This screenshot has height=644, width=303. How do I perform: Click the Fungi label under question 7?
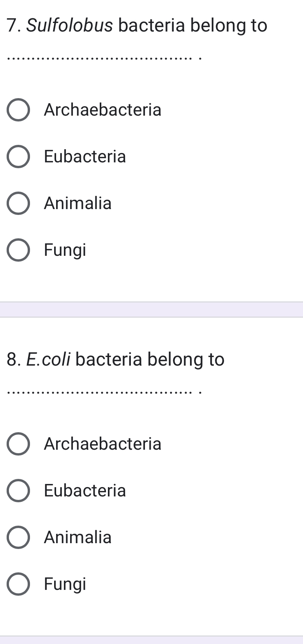point(65,250)
